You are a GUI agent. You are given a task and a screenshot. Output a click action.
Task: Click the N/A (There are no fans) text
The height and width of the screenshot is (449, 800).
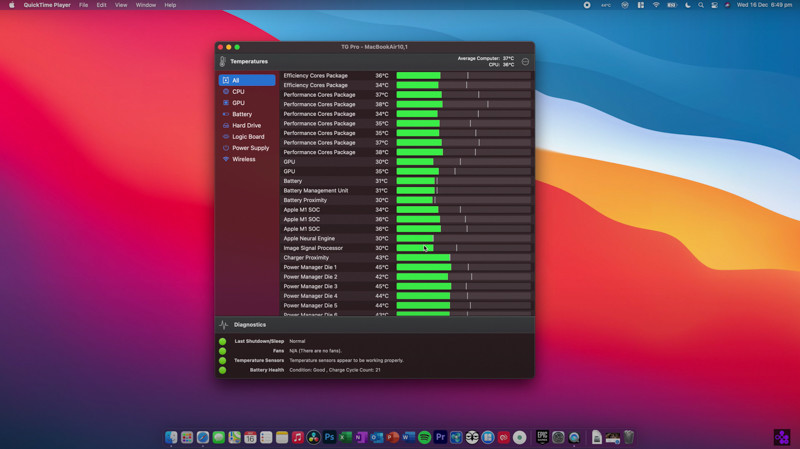(x=315, y=351)
